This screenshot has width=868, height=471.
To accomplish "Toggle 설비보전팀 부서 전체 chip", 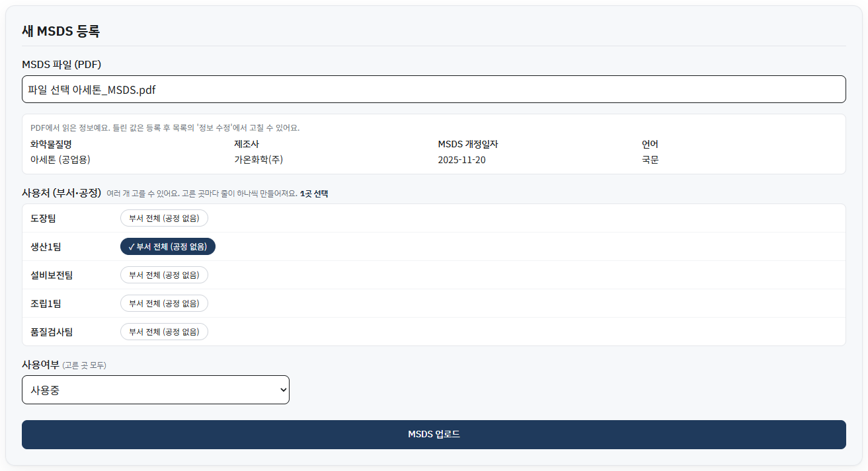I will (164, 275).
